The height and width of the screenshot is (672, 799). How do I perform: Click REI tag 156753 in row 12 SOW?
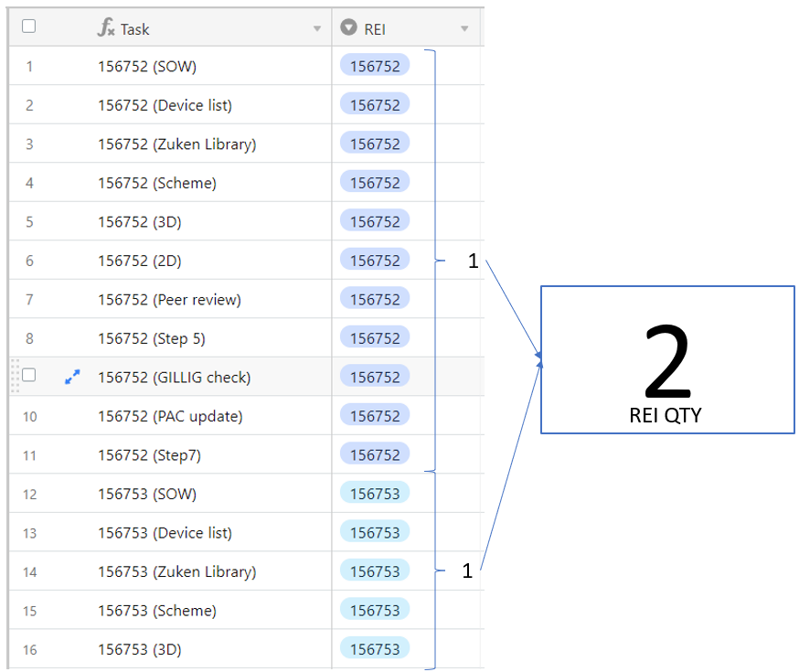point(375,493)
